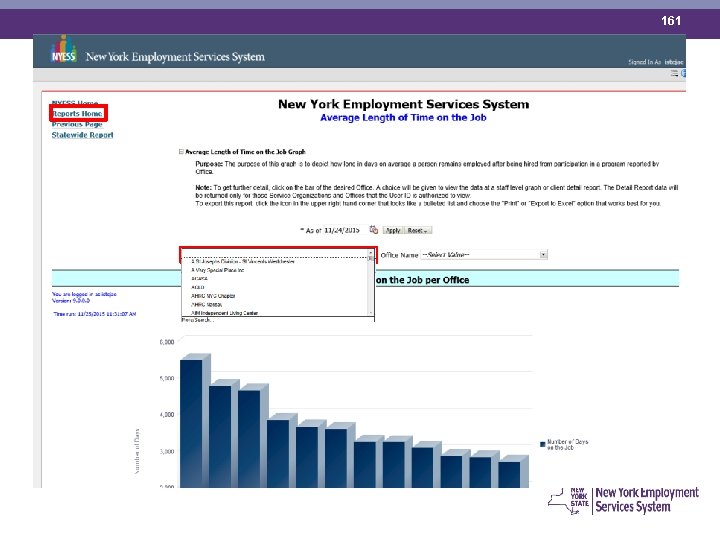Choose 'AHRC Nassau' in the open list

tap(207, 304)
